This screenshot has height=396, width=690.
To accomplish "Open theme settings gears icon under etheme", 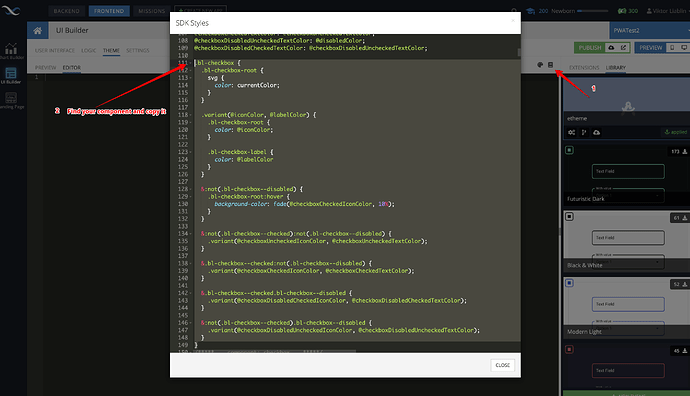I will pos(571,132).
